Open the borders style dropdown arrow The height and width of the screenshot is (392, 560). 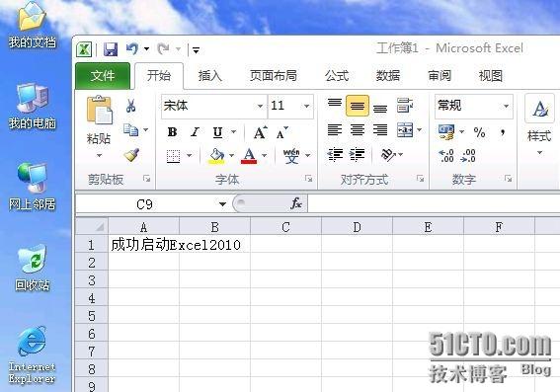pos(189,155)
